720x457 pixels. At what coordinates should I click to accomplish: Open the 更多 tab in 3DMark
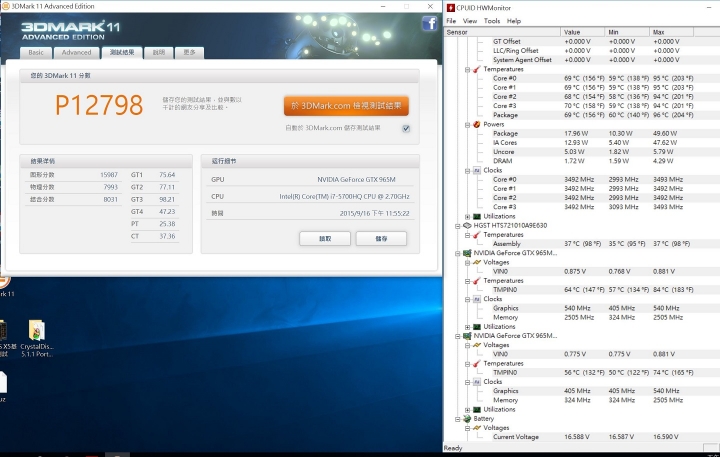(x=189, y=52)
